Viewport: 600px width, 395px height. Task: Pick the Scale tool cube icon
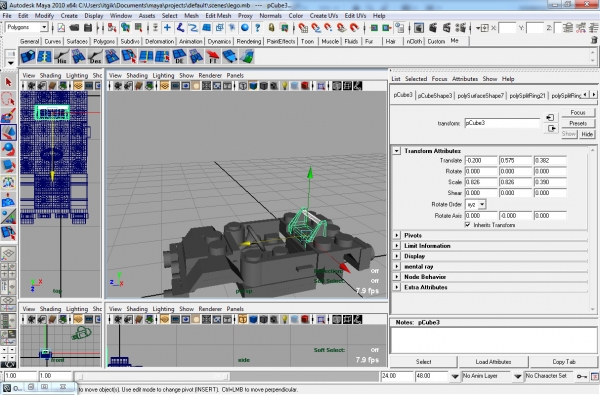pyautogui.click(x=8, y=166)
